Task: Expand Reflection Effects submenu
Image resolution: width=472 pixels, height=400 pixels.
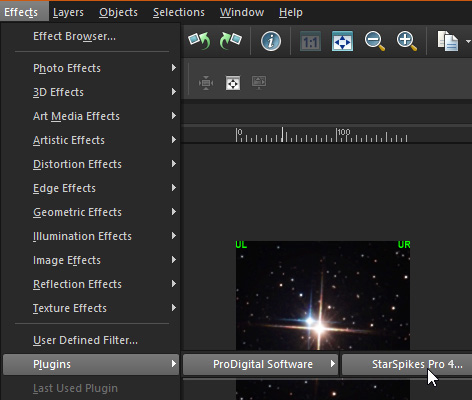Action: (91, 284)
